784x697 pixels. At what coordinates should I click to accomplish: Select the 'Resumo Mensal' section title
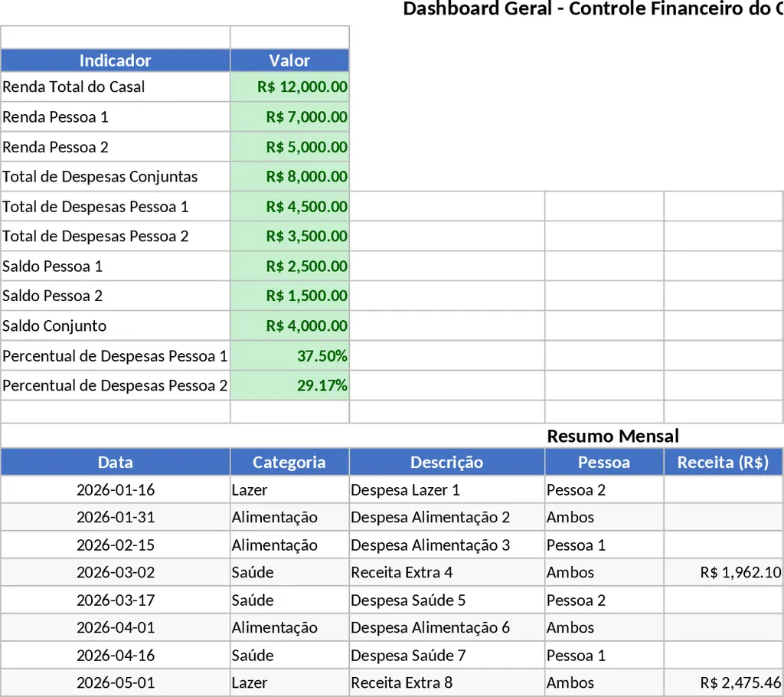tap(612, 436)
